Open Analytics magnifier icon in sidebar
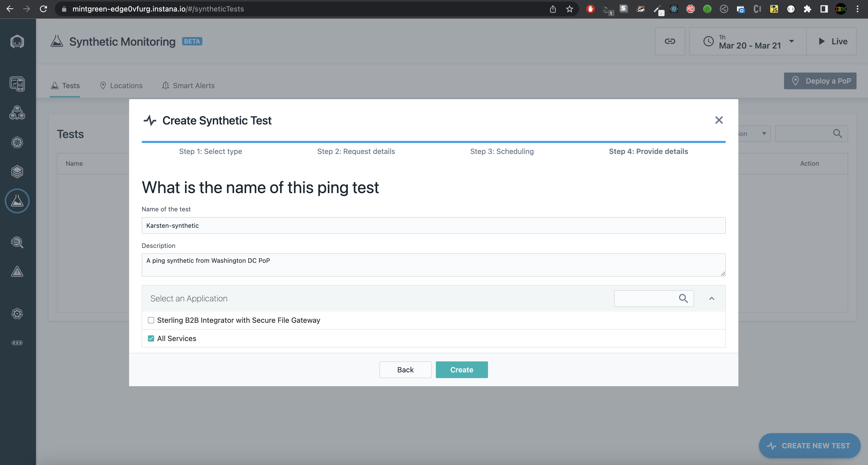 (x=17, y=242)
